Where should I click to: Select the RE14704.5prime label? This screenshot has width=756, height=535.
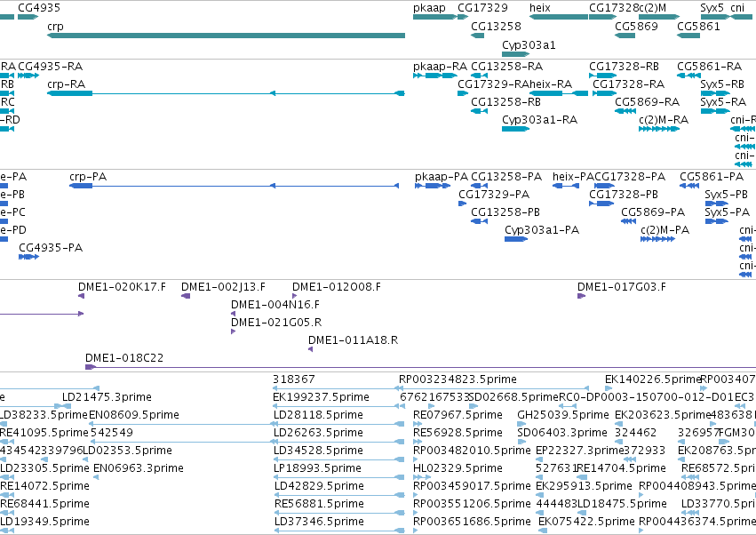coord(622,468)
